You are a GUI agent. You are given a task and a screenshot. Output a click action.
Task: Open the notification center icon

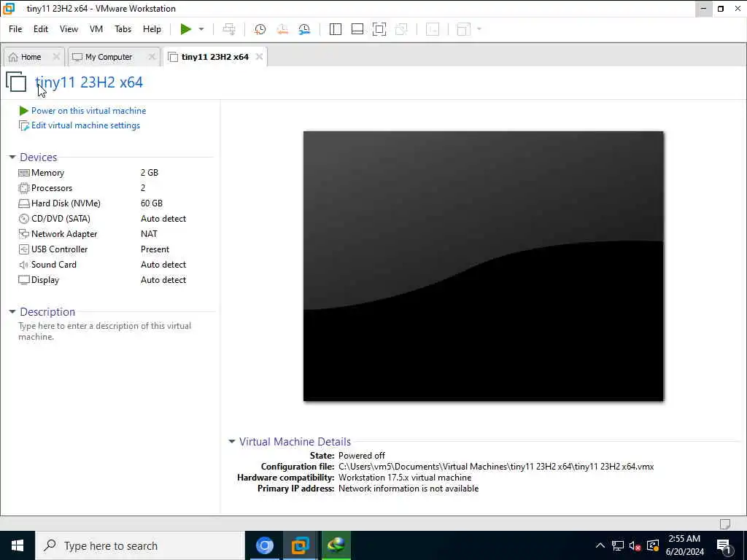tap(724, 545)
